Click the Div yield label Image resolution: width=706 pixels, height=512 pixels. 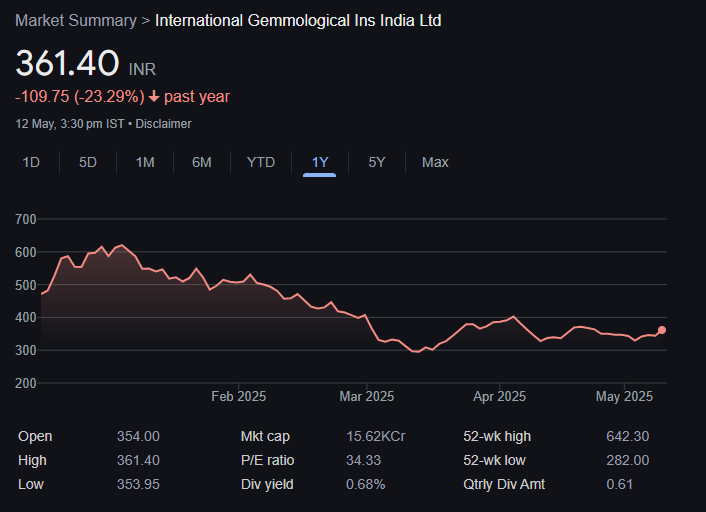[267, 484]
